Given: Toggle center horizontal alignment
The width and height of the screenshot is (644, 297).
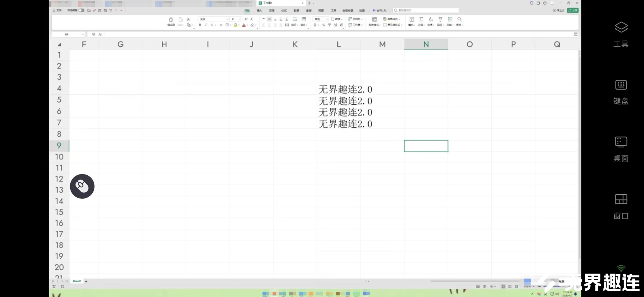Looking at the screenshot, I should [x=269, y=25].
